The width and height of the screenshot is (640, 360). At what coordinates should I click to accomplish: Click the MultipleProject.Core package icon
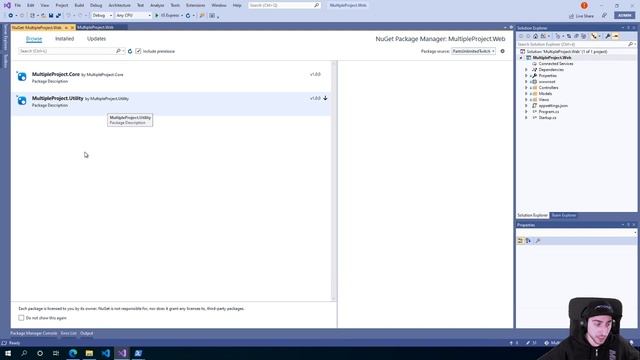pyautogui.click(x=22, y=76)
